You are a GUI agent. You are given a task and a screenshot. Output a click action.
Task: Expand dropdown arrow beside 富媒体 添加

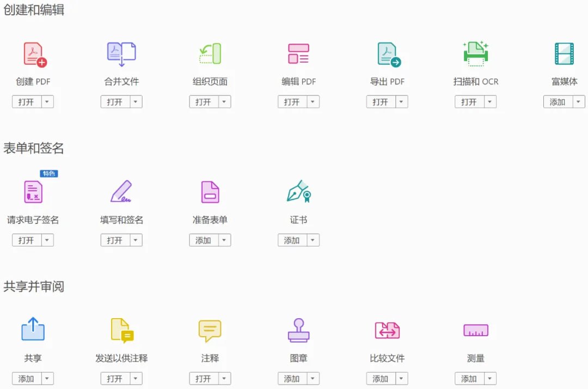coord(578,102)
